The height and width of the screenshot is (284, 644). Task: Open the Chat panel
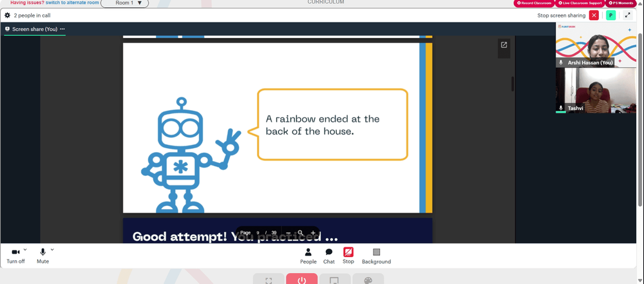[x=329, y=256]
